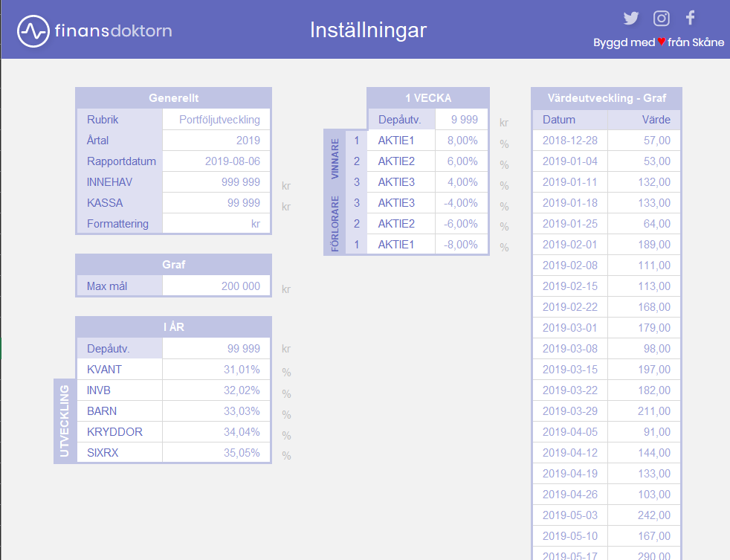Select the winner AKTIE2 percentage 6,00%
The image size is (730, 560).
462,161
